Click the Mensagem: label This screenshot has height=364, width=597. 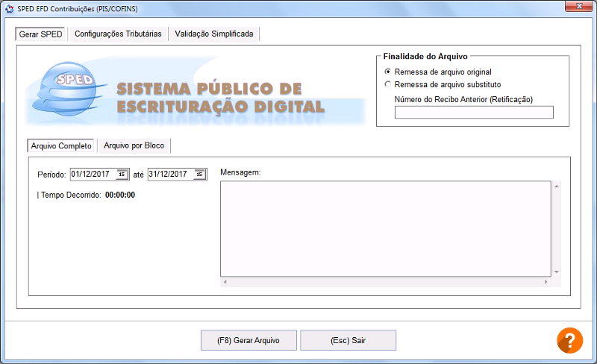pyautogui.click(x=240, y=172)
